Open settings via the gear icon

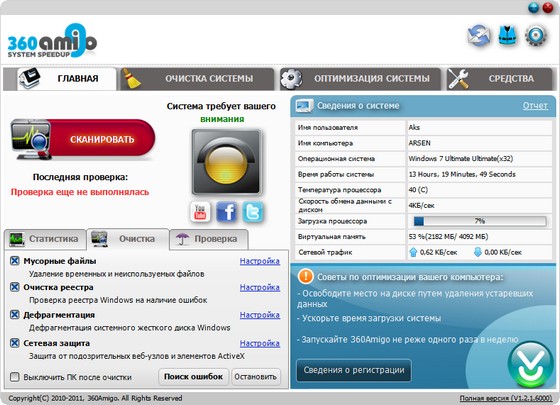point(536,35)
